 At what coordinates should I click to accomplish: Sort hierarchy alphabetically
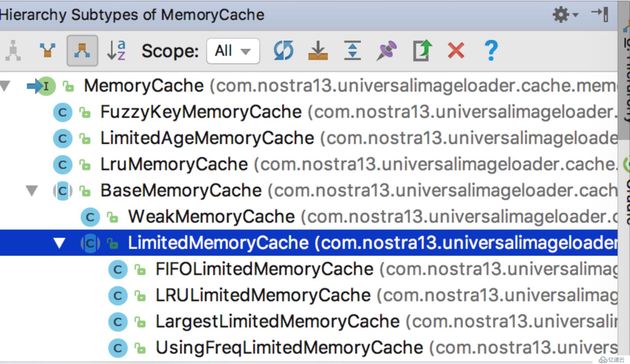(x=116, y=51)
